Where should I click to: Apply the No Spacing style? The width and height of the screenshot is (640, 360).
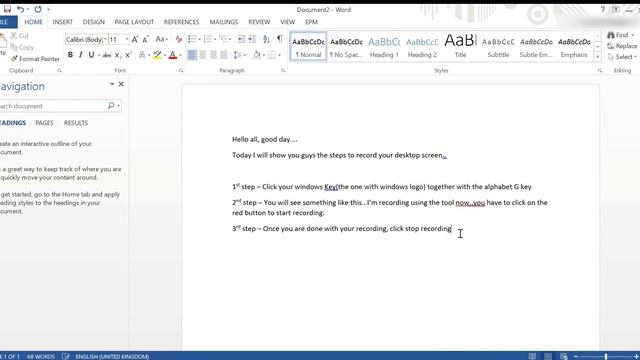coord(346,47)
